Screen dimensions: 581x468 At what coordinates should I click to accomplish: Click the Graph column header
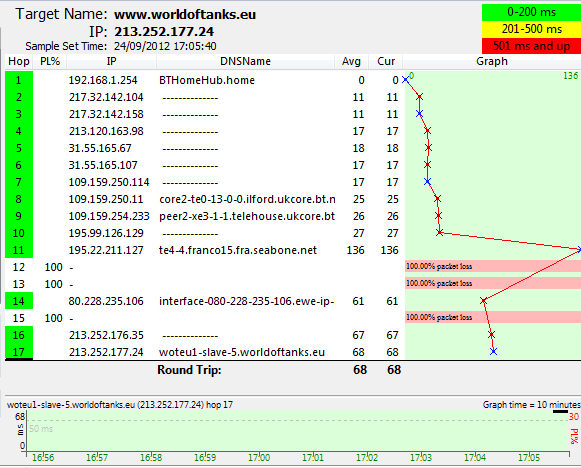coord(492,62)
